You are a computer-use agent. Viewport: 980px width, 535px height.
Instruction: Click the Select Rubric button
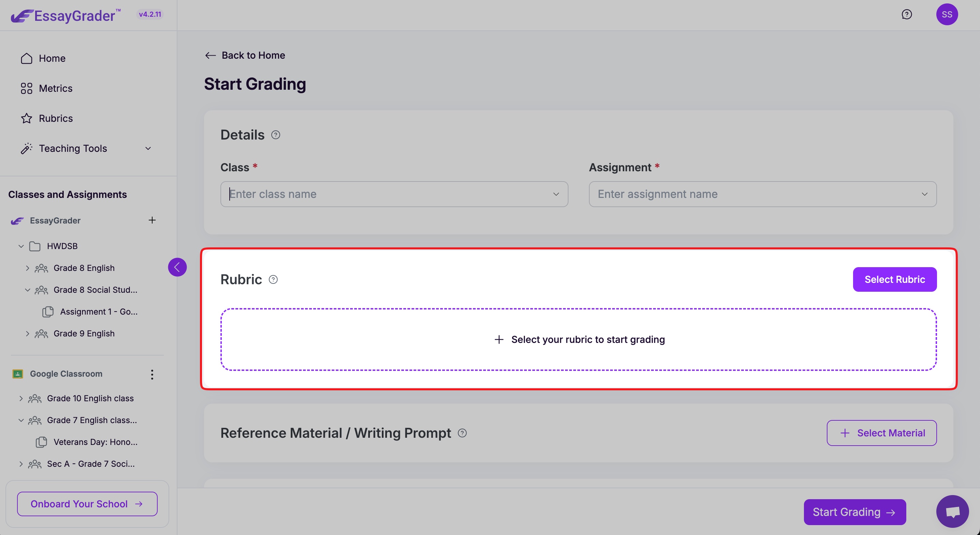pyautogui.click(x=894, y=279)
